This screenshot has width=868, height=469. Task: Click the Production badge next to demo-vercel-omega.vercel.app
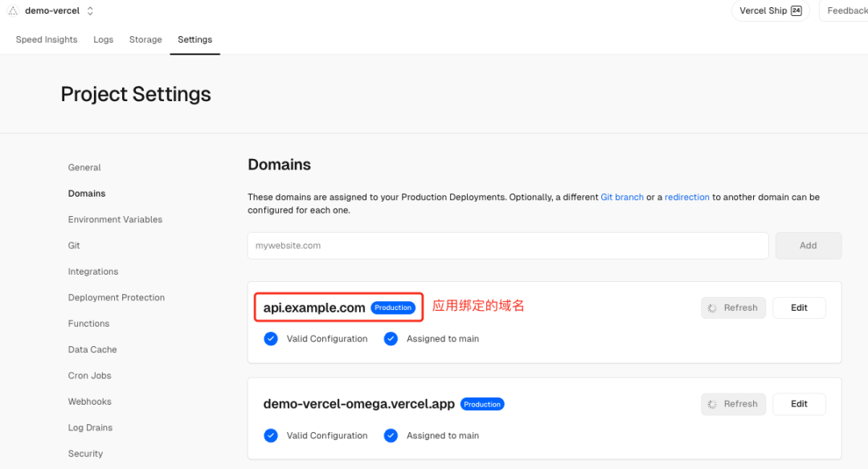click(482, 404)
